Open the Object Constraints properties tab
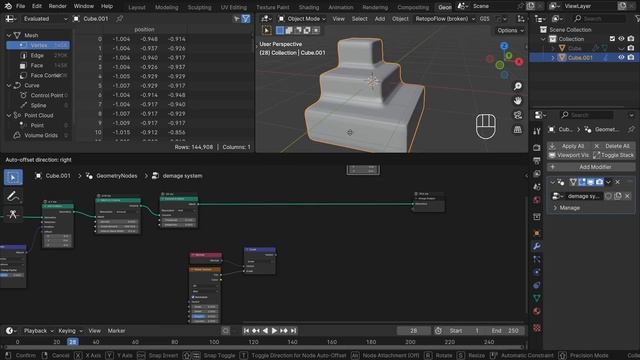The width and height of the screenshot is (640, 360). pos(537,285)
